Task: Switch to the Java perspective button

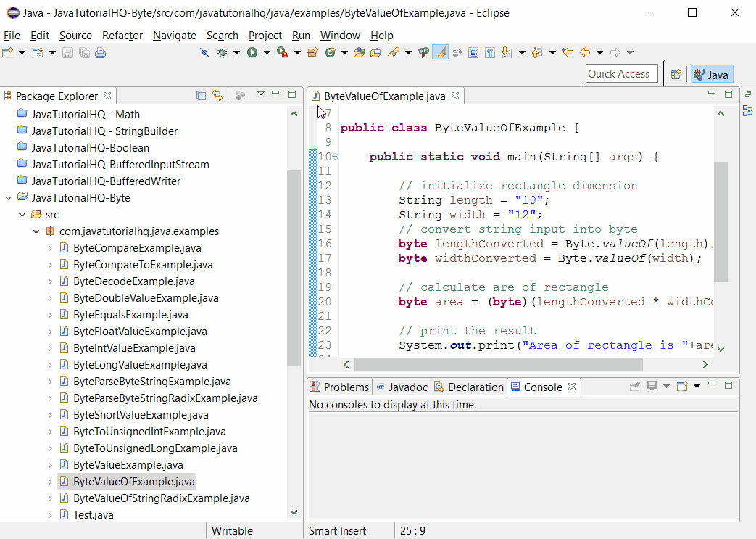Action: [x=711, y=74]
